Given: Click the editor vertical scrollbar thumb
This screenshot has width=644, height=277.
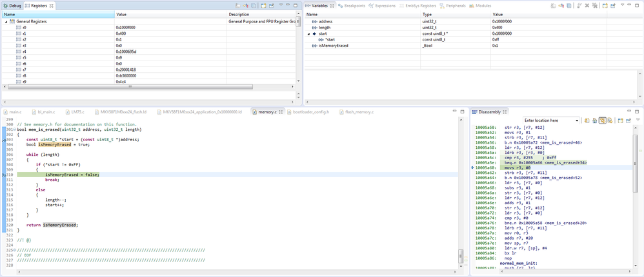Looking at the screenshot, I should 461,256.
